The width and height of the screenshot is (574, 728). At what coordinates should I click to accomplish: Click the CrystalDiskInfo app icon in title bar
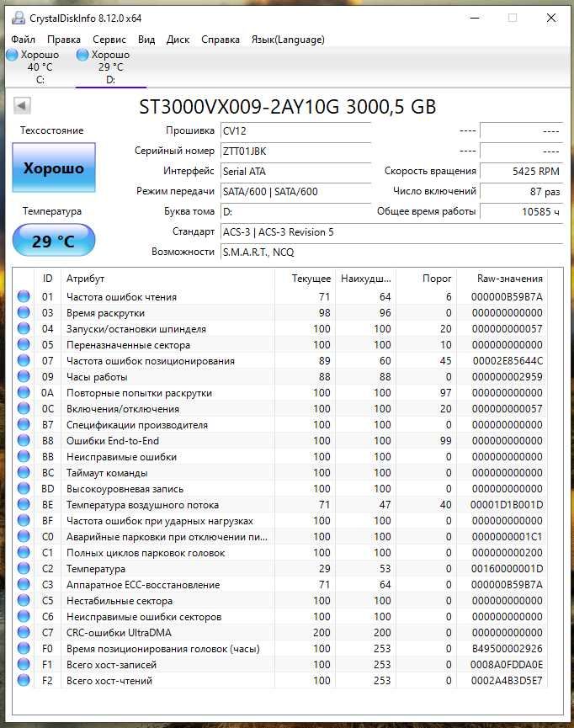pyautogui.click(x=19, y=19)
